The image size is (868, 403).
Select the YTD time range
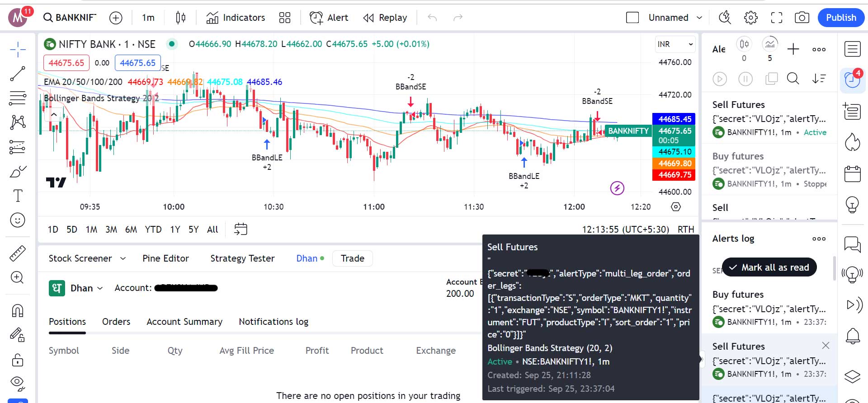(x=153, y=230)
